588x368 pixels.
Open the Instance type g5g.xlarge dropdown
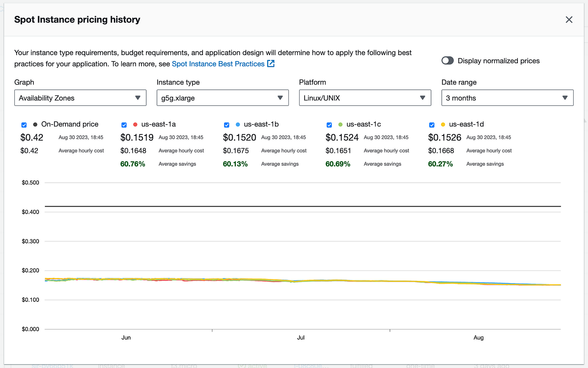(x=222, y=98)
